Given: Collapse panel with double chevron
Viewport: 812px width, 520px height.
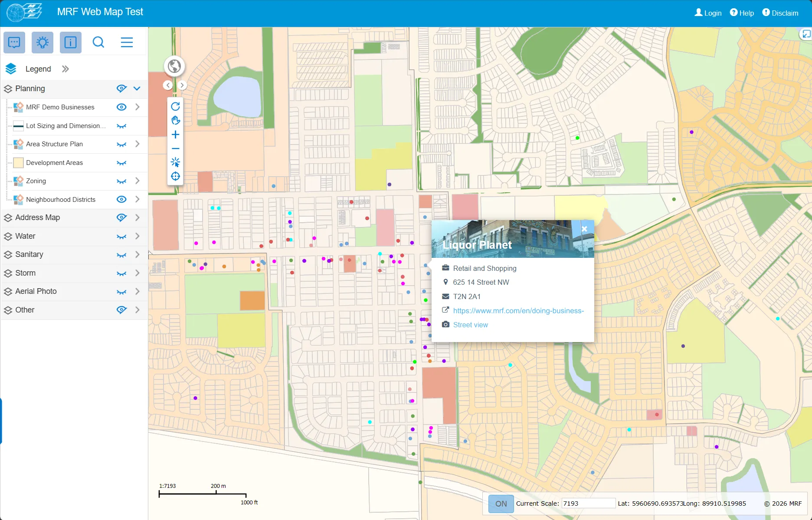Looking at the screenshot, I should coord(65,69).
